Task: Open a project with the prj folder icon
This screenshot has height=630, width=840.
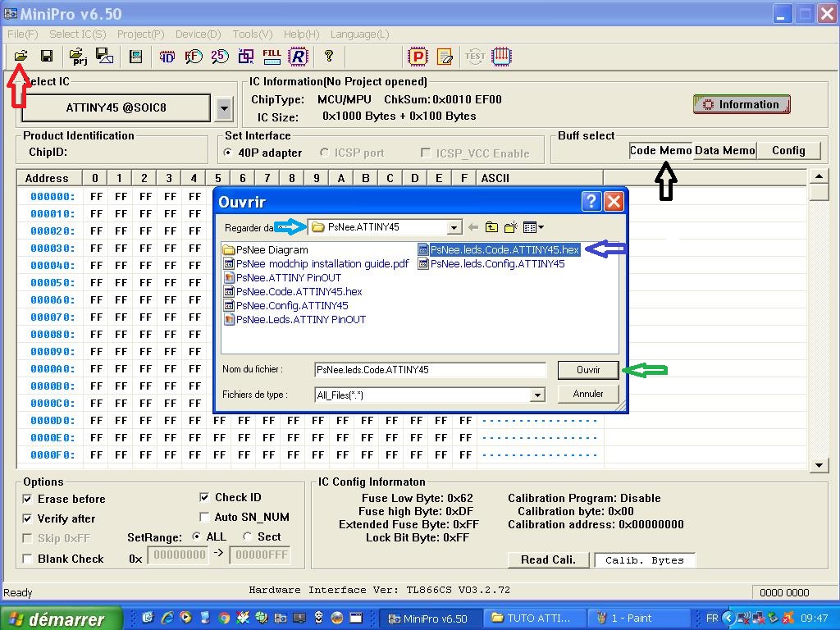Action: tap(78, 57)
